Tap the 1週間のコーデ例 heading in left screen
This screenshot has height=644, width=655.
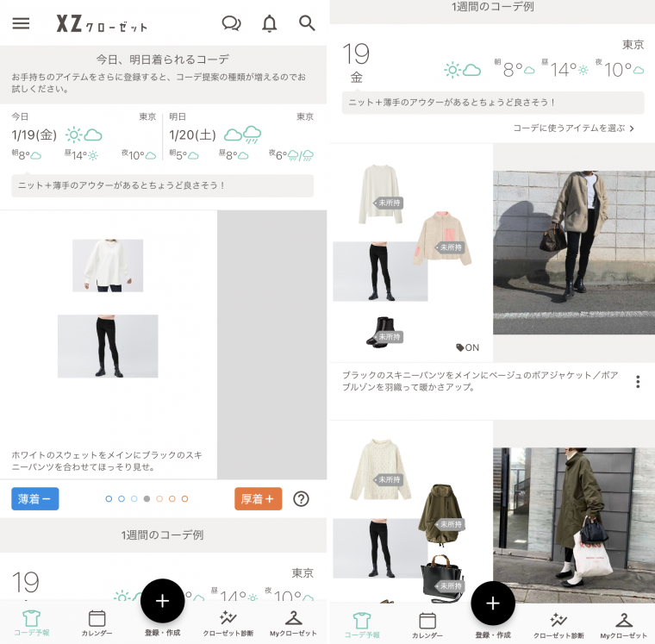pyautogui.click(x=163, y=535)
